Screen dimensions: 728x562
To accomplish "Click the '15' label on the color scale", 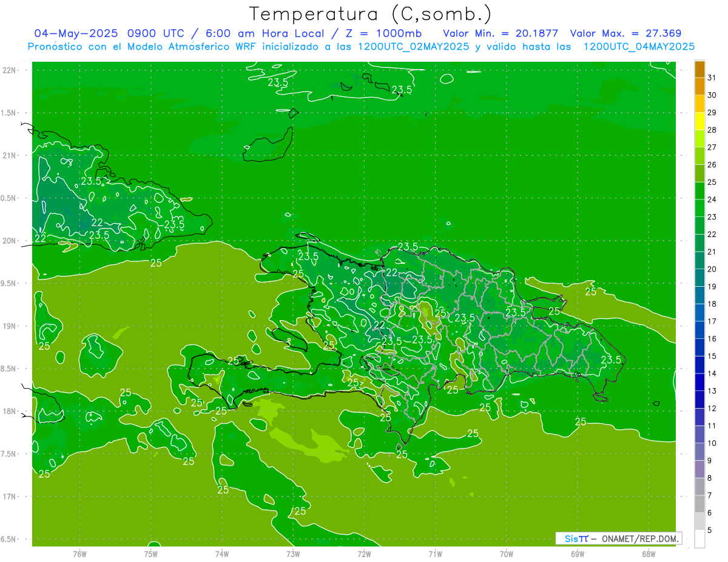I will 712,356.
